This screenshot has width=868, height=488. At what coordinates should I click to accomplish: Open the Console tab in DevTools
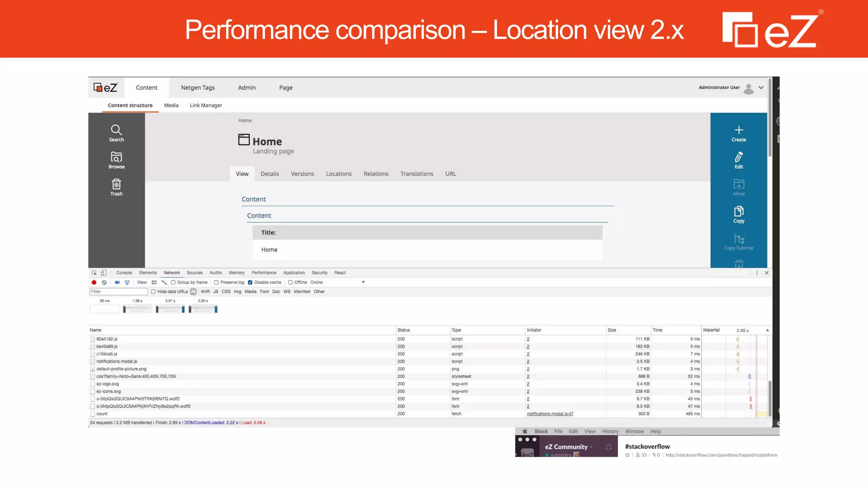(124, 273)
